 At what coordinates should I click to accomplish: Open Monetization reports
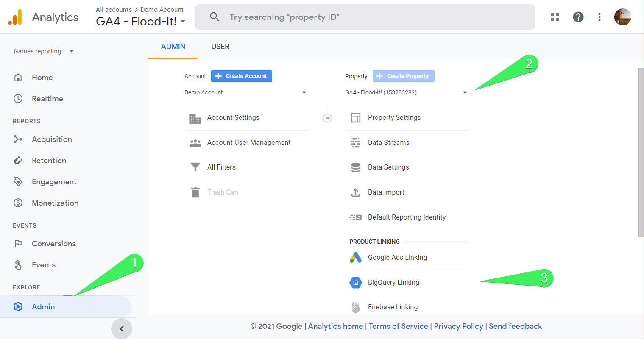[55, 203]
